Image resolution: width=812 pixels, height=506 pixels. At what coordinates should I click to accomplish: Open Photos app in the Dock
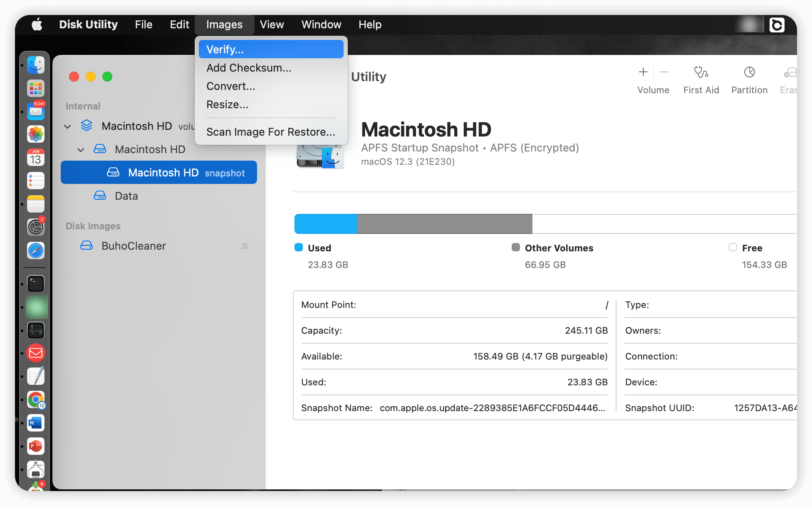[x=36, y=134]
